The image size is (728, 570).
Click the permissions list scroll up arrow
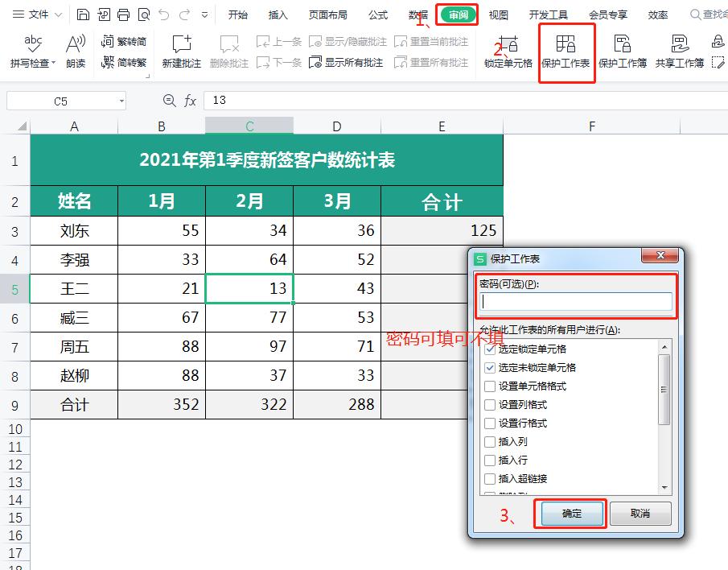tap(664, 347)
